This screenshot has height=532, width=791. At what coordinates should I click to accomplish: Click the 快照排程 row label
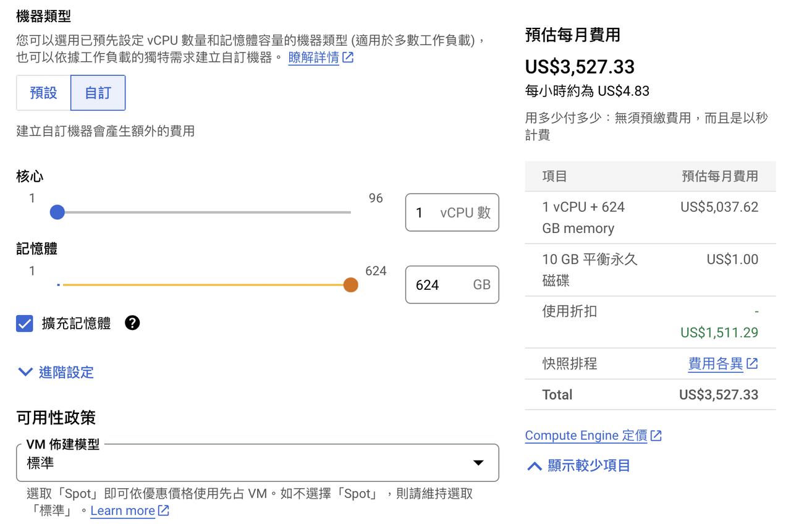[570, 363]
